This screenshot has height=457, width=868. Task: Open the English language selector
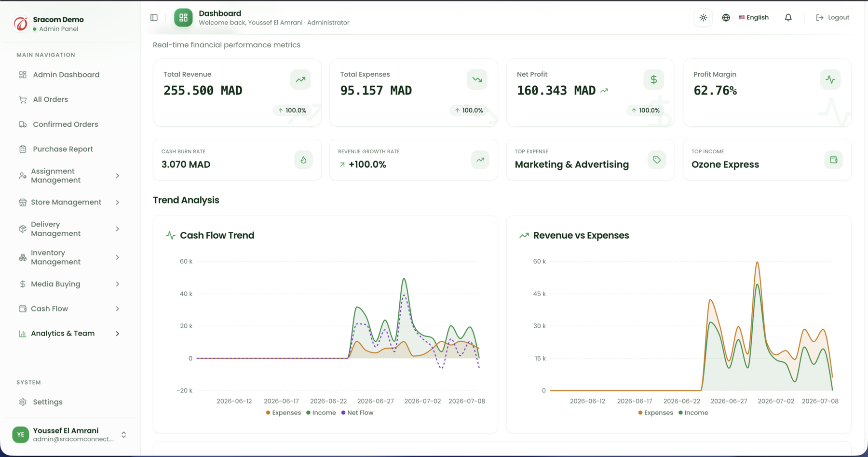click(x=754, y=18)
